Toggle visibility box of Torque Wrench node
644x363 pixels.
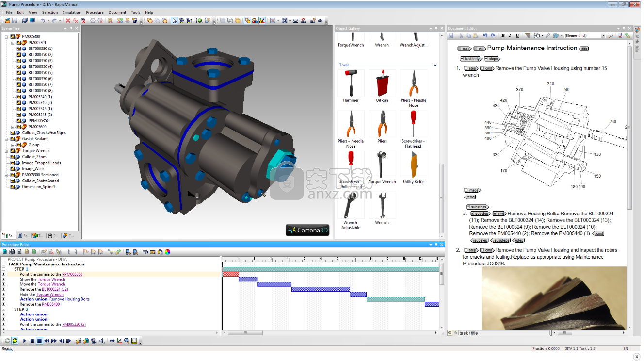(13, 151)
